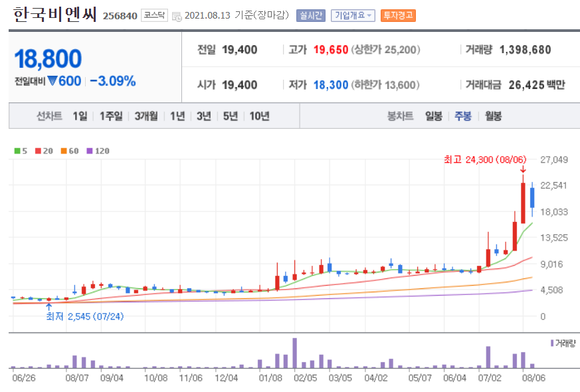
Task: Click the purple 120-period moving average swatch
Action: coord(90,151)
